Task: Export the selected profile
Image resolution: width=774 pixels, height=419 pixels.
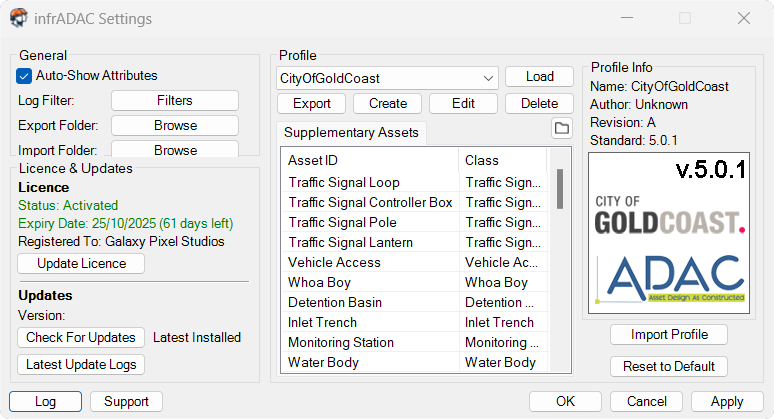Action: point(311,104)
